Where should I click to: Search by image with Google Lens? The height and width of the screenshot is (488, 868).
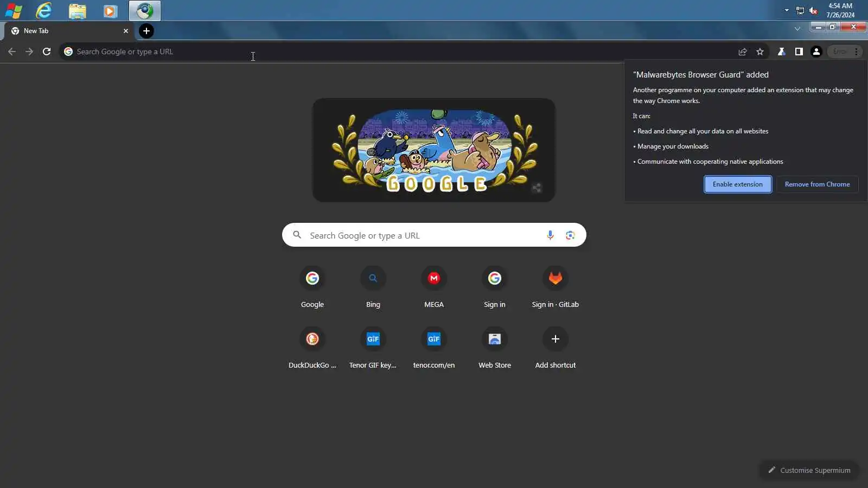tap(570, 235)
